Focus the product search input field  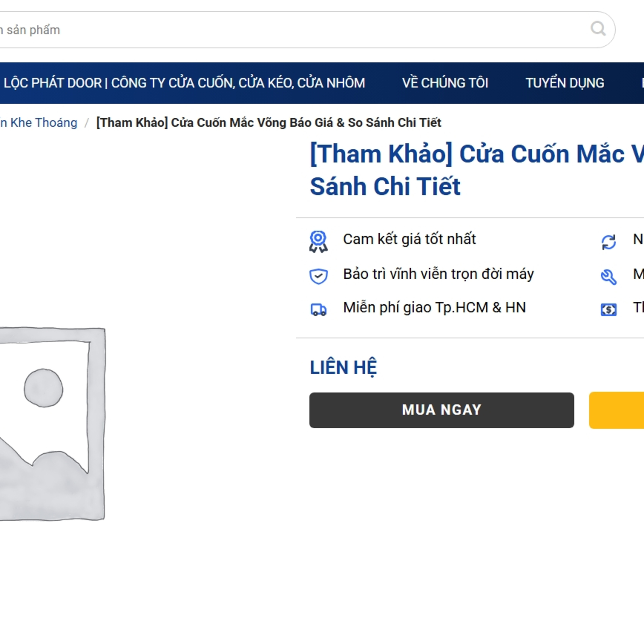pyautogui.click(x=283, y=30)
